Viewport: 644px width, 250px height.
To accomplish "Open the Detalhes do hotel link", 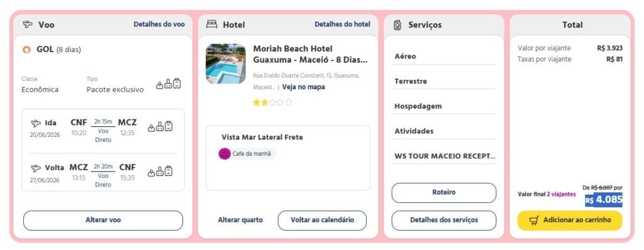I will [x=343, y=24].
